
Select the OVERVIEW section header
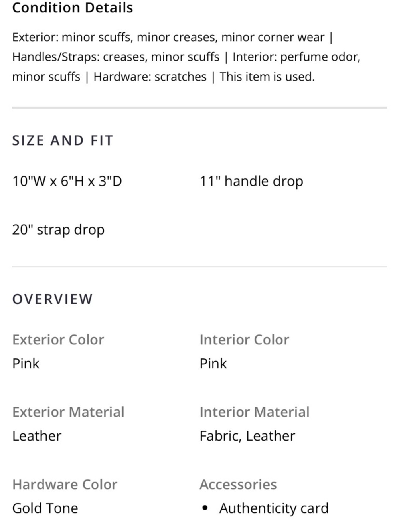point(52,299)
